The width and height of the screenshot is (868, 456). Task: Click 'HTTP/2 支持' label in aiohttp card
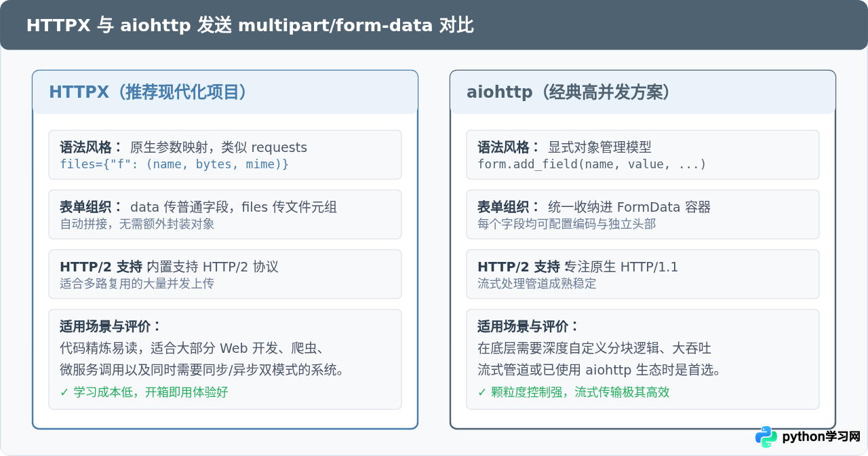click(519, 267)
